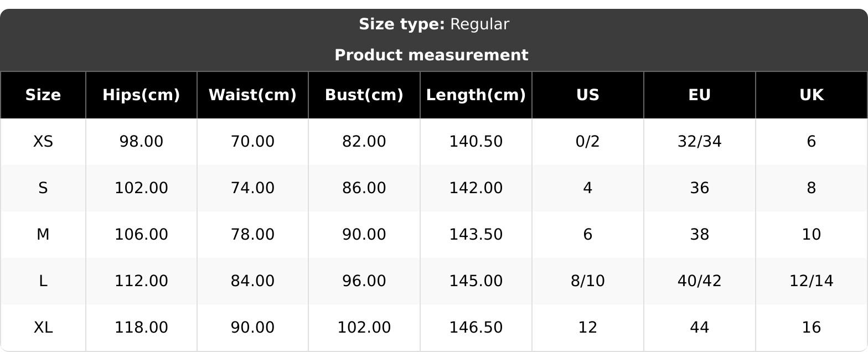Click the 12/14 UK size cell
The height and width of the screenshot is (352, 868).
(811, 281)
